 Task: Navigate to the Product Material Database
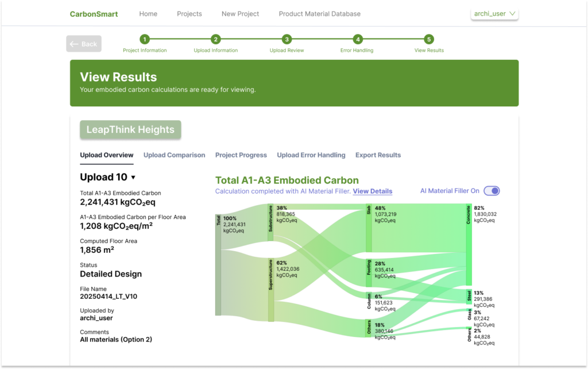coord(319,13)
